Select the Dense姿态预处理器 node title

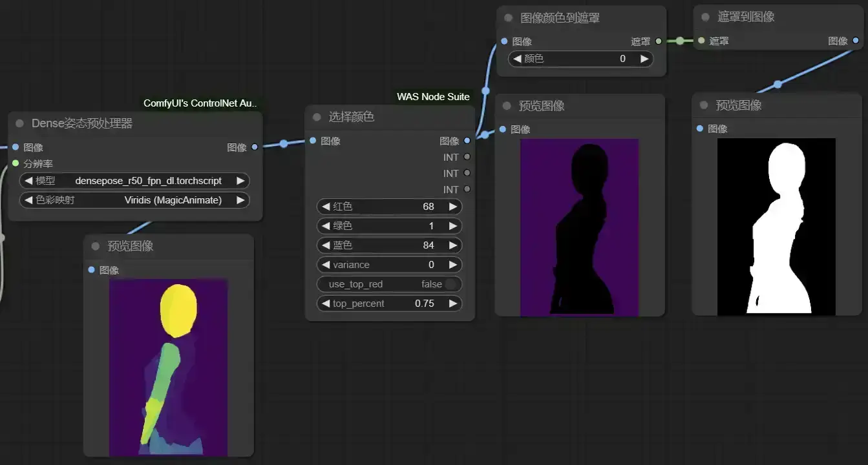tap(82, 123)
